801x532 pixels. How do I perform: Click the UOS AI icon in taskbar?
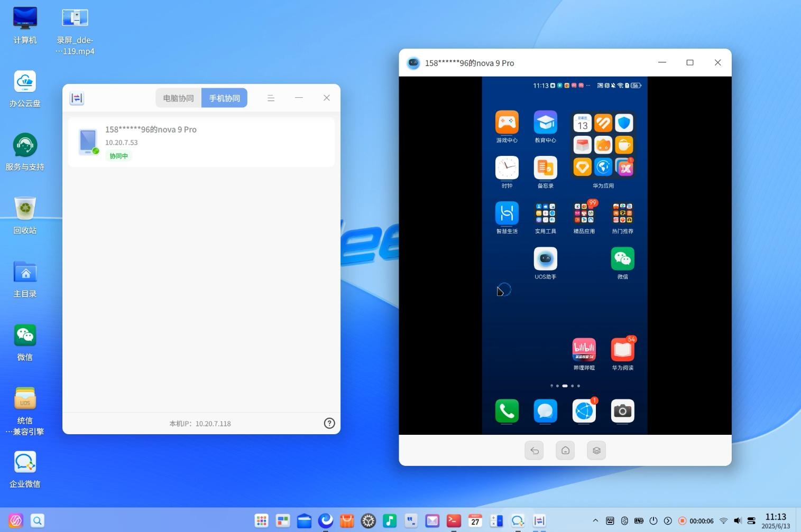point(16,520)
